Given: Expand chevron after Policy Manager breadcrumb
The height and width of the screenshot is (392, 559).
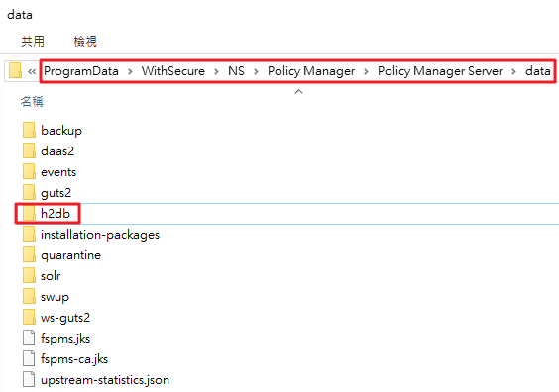Looking at the screenshot, I should 366,71.
